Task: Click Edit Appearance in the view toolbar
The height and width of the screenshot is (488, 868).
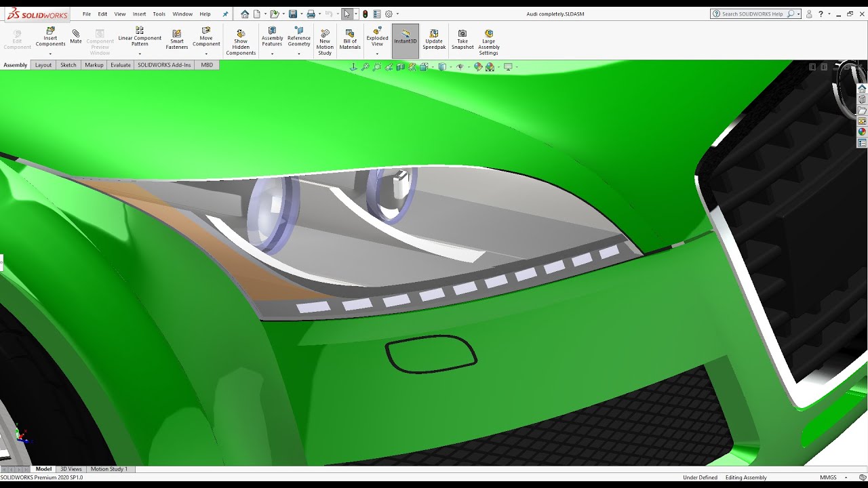Action: (x=478, y=67)
